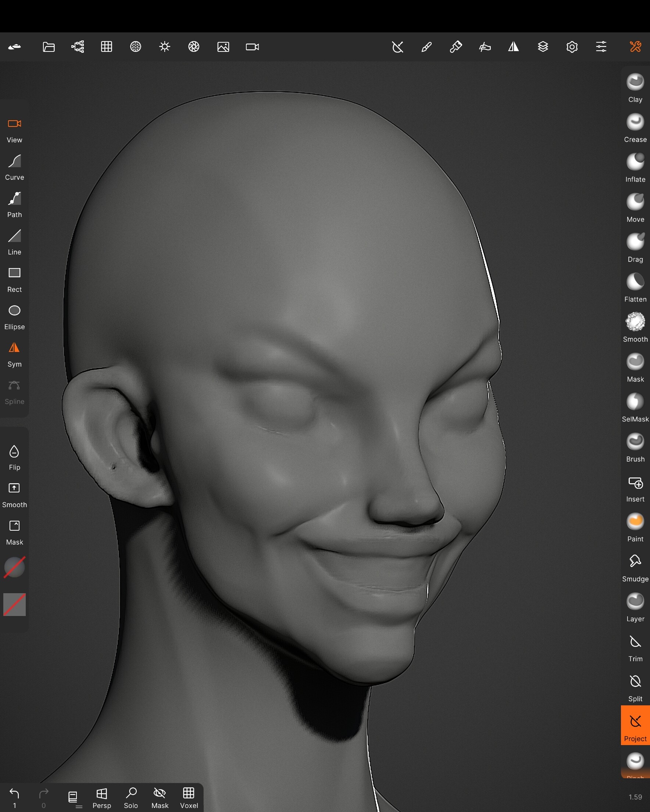
Task: Open the lighting settings in the top toolbar
Action: [x=165, y=47]
